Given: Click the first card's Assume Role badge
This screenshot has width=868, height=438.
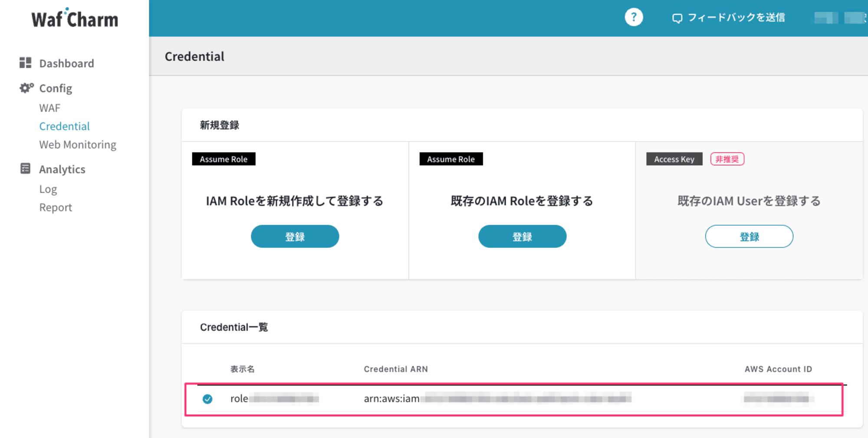Looking at the screenshot, I should 224,159.
